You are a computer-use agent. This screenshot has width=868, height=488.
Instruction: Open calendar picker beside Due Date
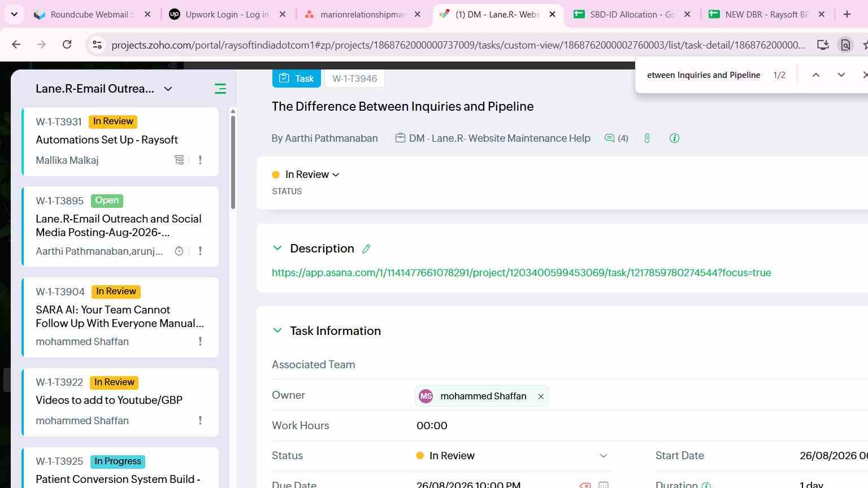click(x=604, y=485)
